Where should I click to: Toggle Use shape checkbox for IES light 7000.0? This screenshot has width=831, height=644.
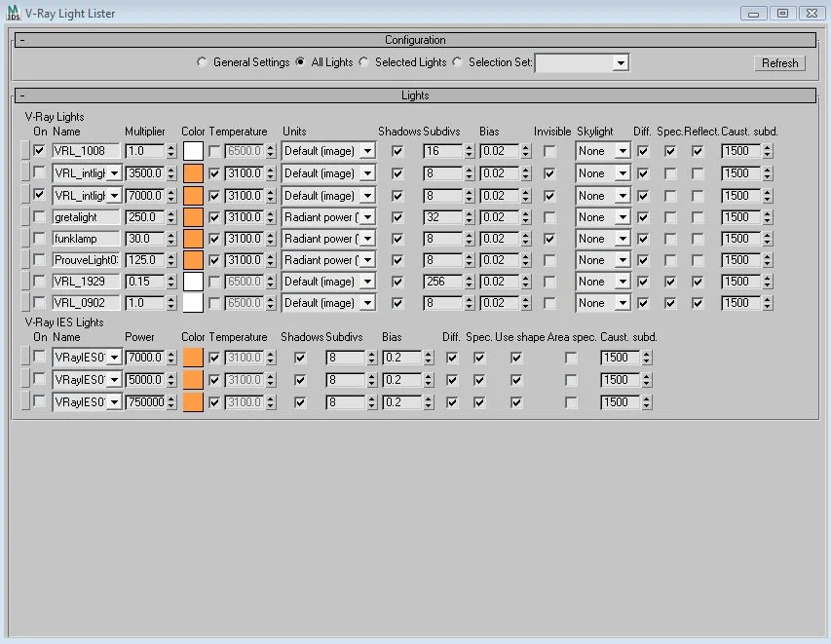coord(515,358)
